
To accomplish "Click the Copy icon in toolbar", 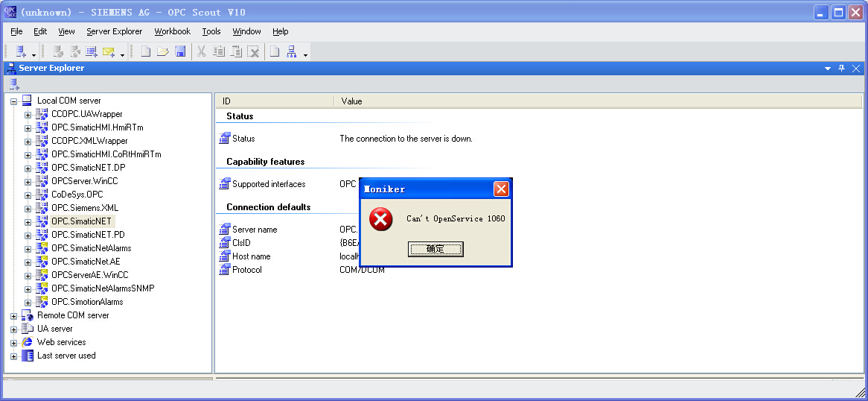I will pos(219,51).
